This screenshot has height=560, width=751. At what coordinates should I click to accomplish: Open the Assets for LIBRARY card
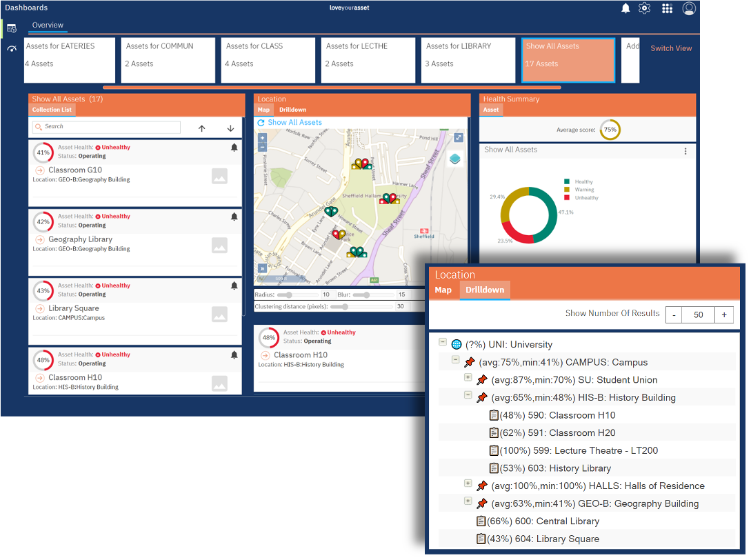click(x=468, y=60)
